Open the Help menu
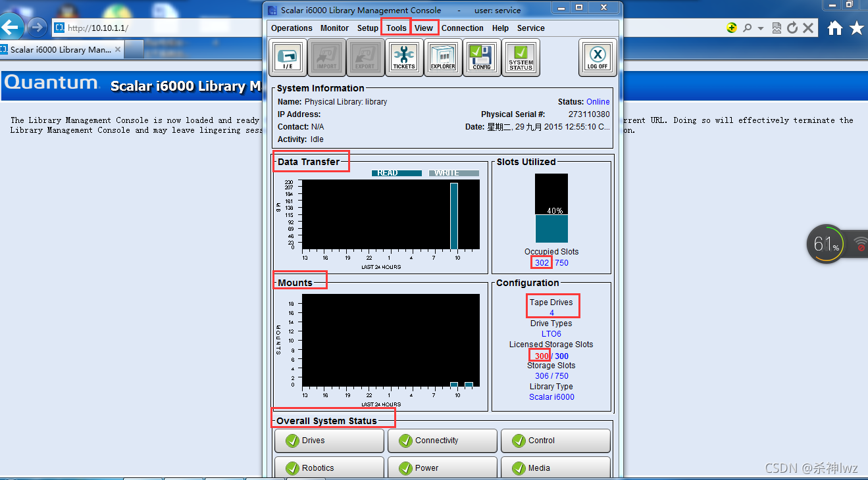This screenshot has width=868, height=480. pyautogui.click(x=500, y=28)
